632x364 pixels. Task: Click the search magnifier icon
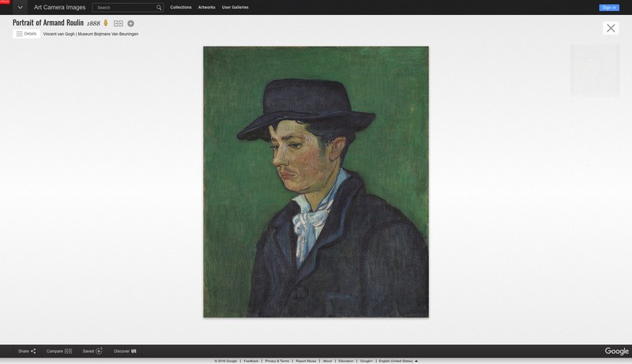pyautogui.click(x=159, y=7)
